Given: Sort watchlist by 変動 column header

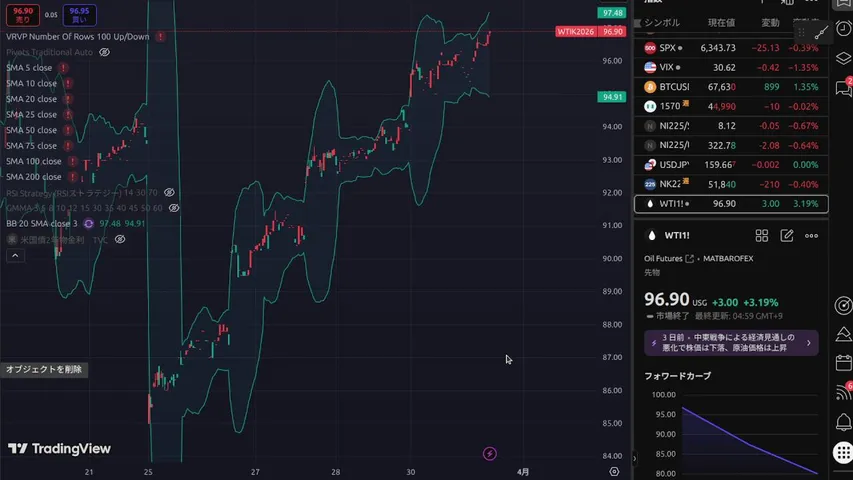Looking at the screenshot, I should pos(770,22).
